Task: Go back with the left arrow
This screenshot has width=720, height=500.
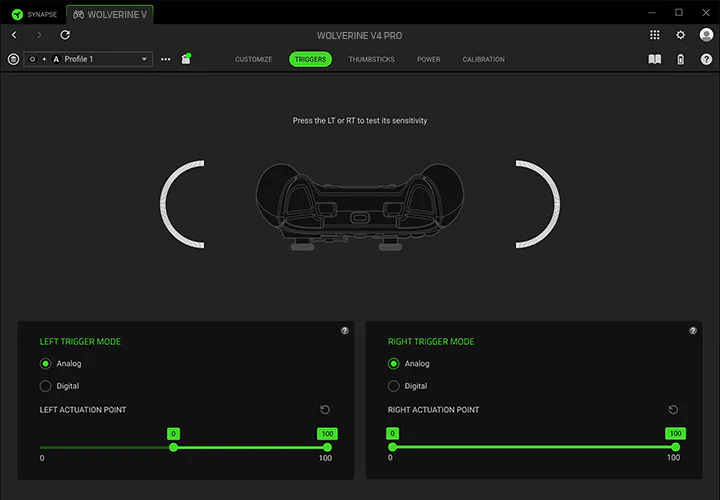Action: point(14,35)
